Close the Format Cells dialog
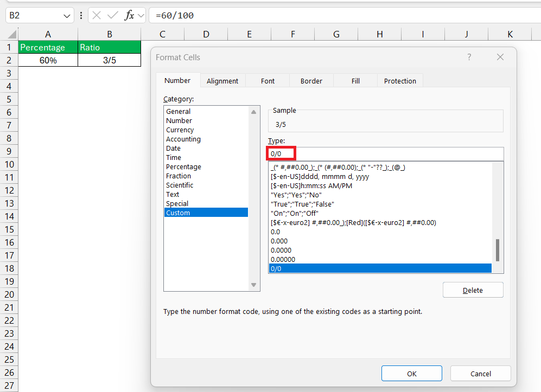Image resolution: width=541 pixels, height=392 pixels. tap(500, 57)
